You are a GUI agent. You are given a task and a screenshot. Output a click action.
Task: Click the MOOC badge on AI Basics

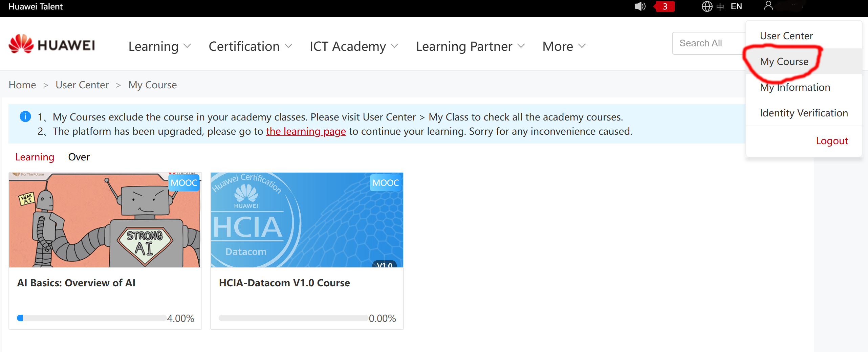tap(184, 183)
